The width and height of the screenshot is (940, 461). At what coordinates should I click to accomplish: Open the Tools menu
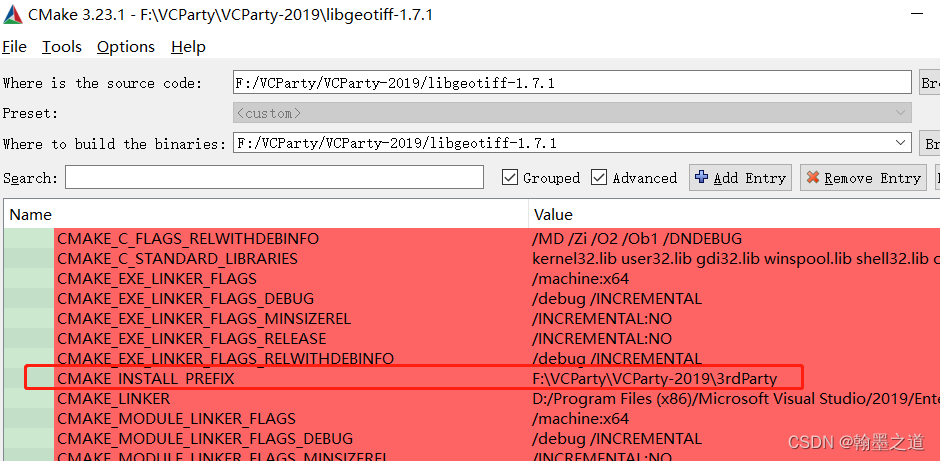[62, 47]
